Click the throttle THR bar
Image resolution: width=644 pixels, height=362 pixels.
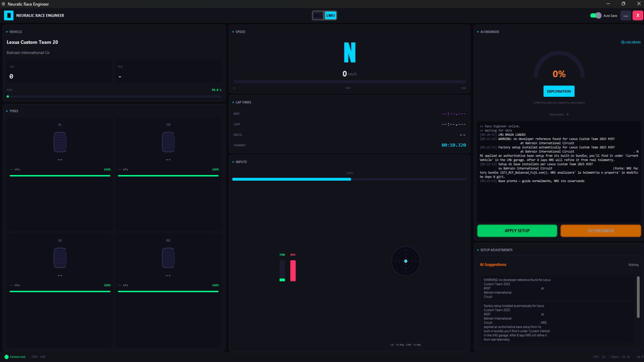(282, 270)
